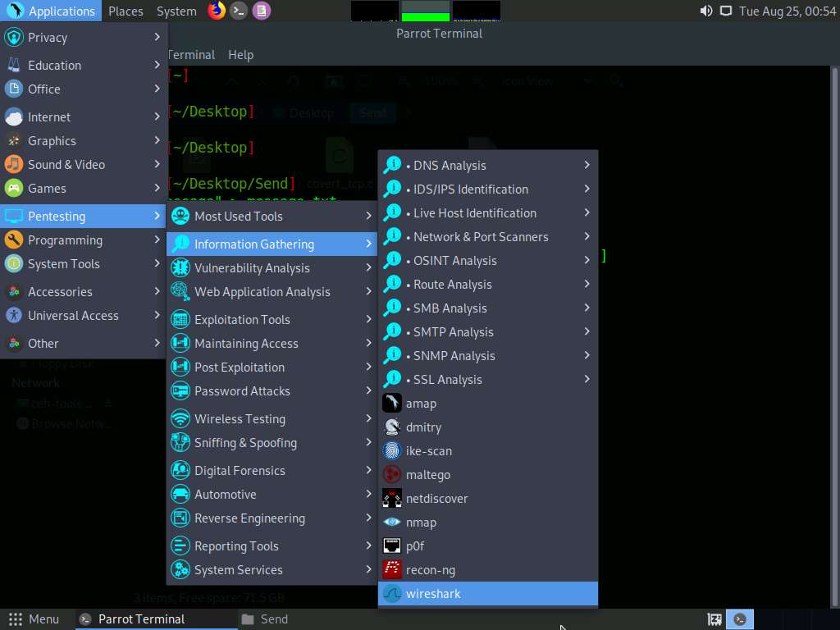Screen dimensions: 840x630
Task: Click the Menu button in bottom panel
Action: (x=34, y=619)
